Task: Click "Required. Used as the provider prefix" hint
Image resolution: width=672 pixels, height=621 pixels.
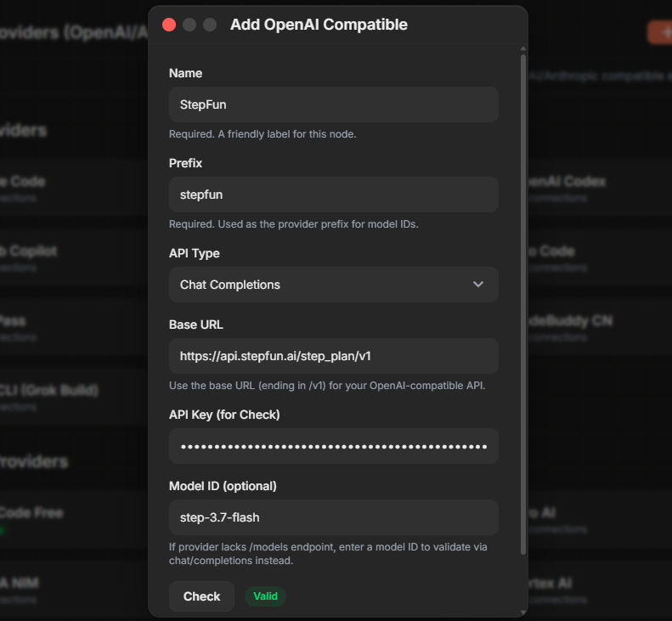Action: pos(294,224)
